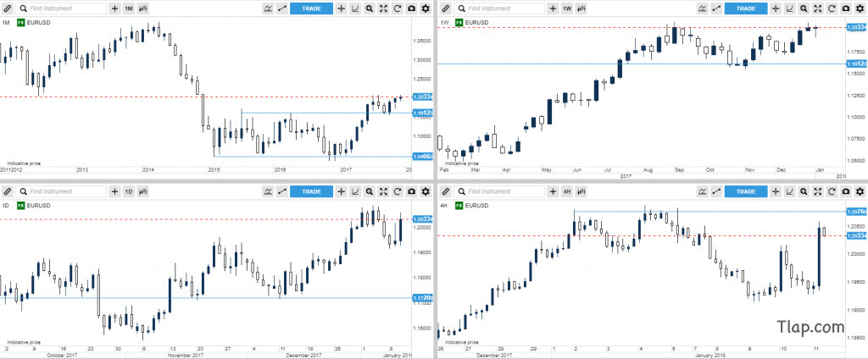This screenshot has width=868, height=359.
Task: Click the axis scale icon in 1D chart
Action: click(355, 191)
